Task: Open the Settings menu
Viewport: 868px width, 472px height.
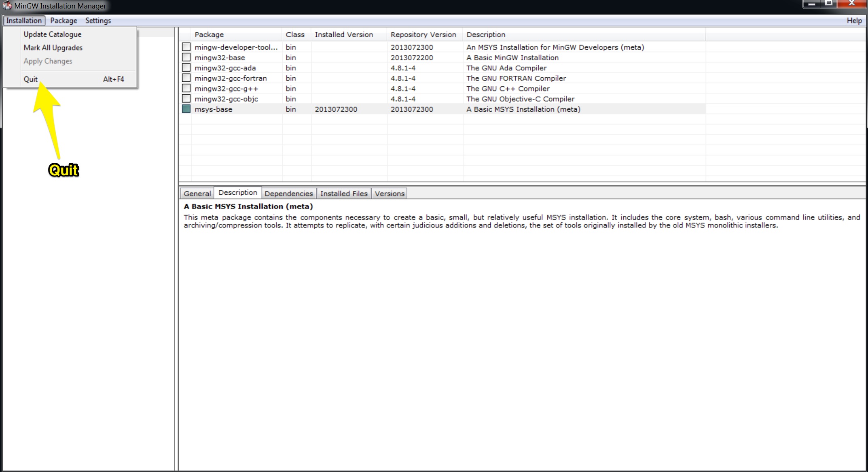Action: coord(98,21)
